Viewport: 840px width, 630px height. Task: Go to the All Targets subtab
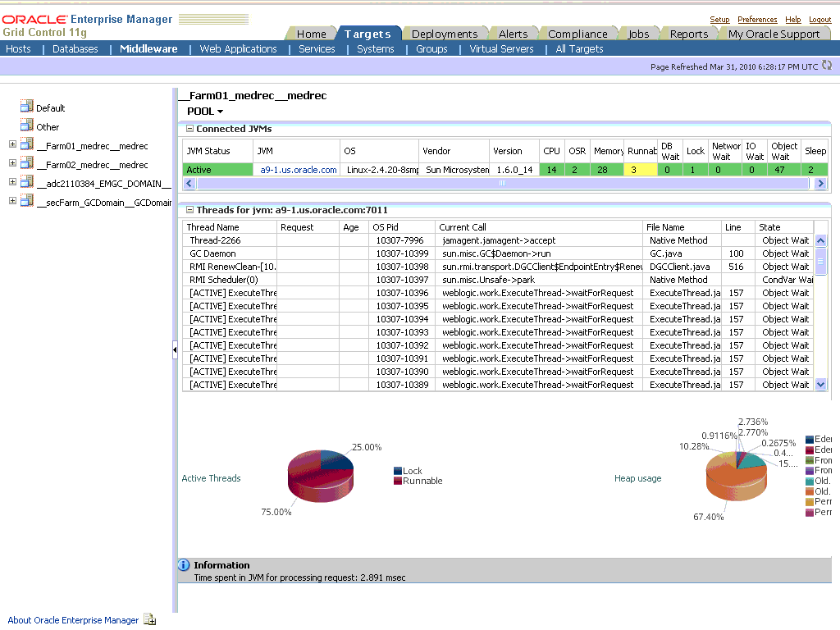click(579, 48)
